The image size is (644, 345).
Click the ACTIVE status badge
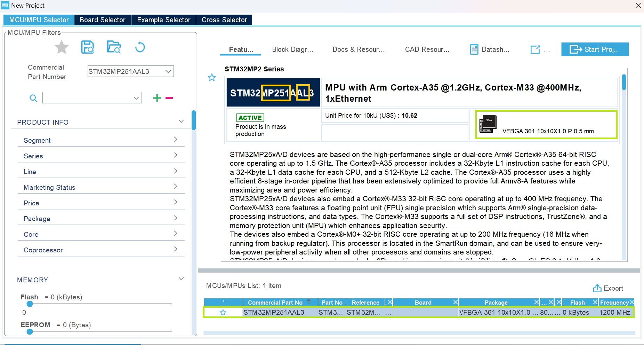click(250, 118)
